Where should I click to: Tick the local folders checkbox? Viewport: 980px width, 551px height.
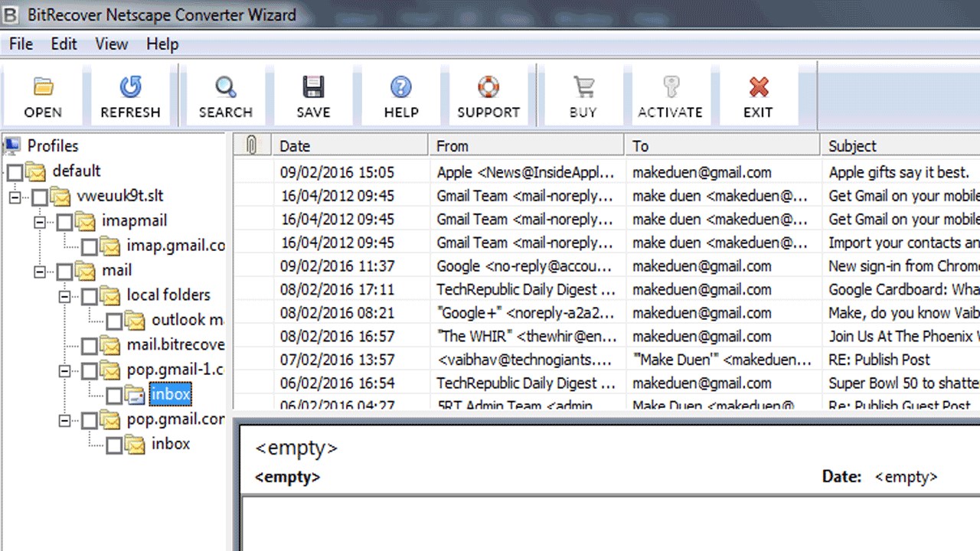click(90, 295)
